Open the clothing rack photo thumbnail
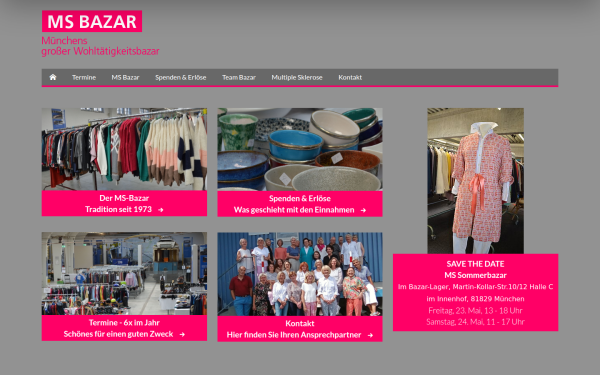 pos(124,149)
